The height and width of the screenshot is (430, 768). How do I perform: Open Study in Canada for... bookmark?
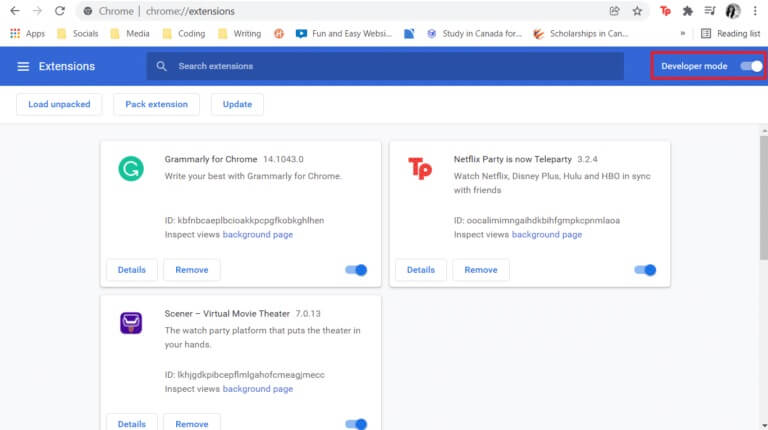point(474,33)
